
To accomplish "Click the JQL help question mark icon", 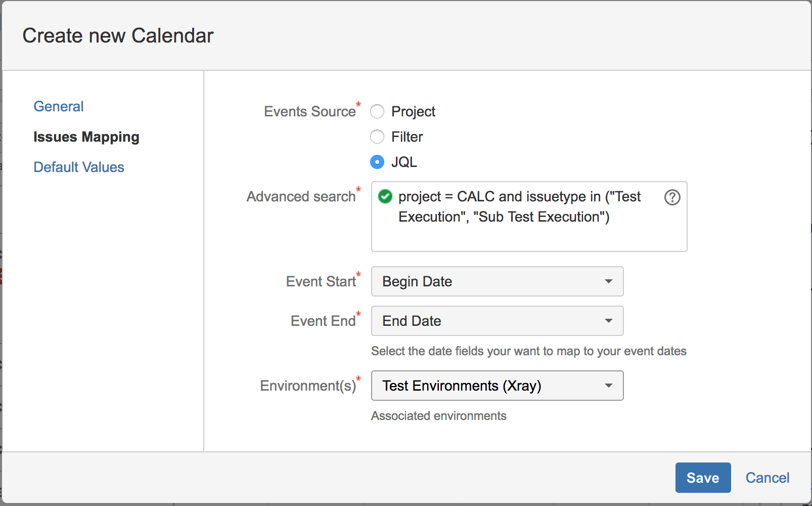I will point(672,197).
